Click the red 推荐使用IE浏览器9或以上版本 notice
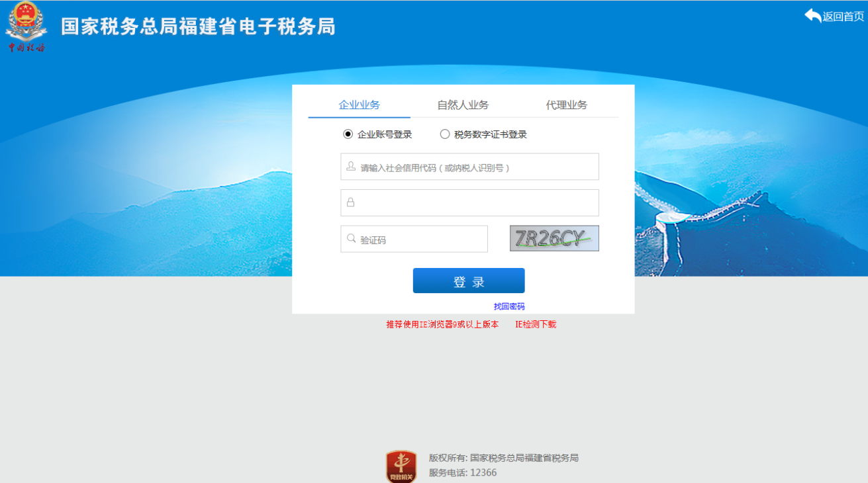Screen dimensions: 868x483 pyautogui.click(x=442, y=324)
